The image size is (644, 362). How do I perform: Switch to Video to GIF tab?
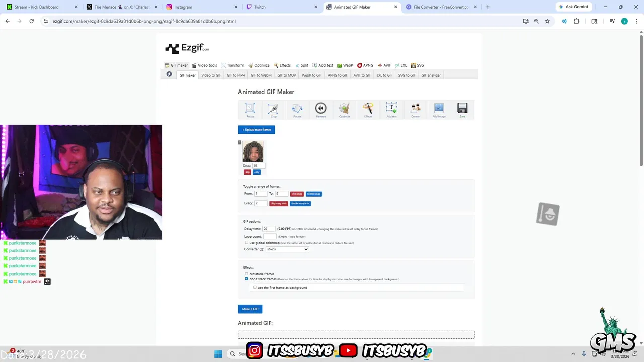point(211,75)
